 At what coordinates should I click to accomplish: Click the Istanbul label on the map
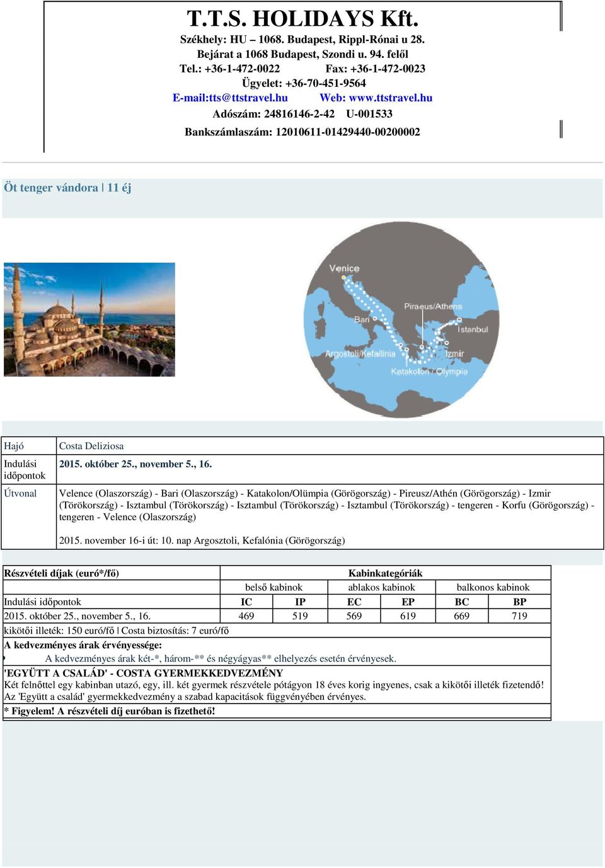(473, 329)
